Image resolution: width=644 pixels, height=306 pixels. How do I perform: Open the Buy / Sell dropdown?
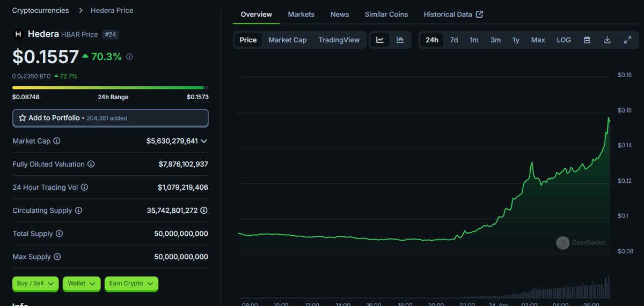click(35, 283)
